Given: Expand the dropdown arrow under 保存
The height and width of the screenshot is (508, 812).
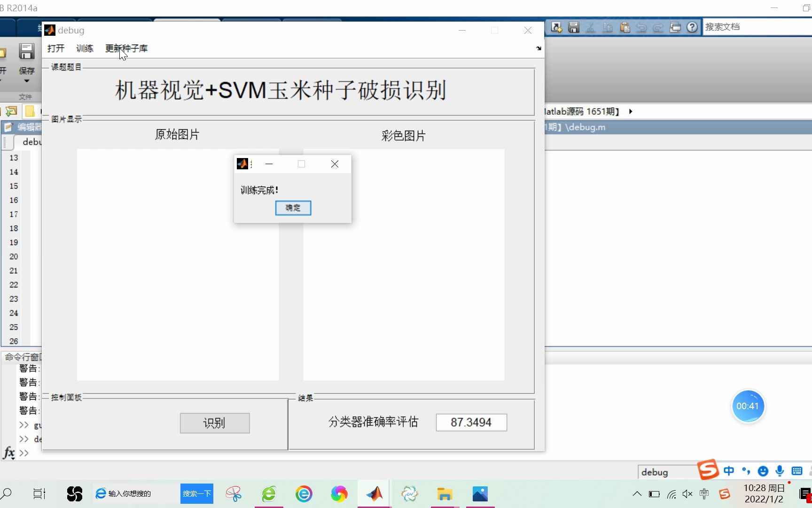Looking at the screenshot, I should coord(27,81).
